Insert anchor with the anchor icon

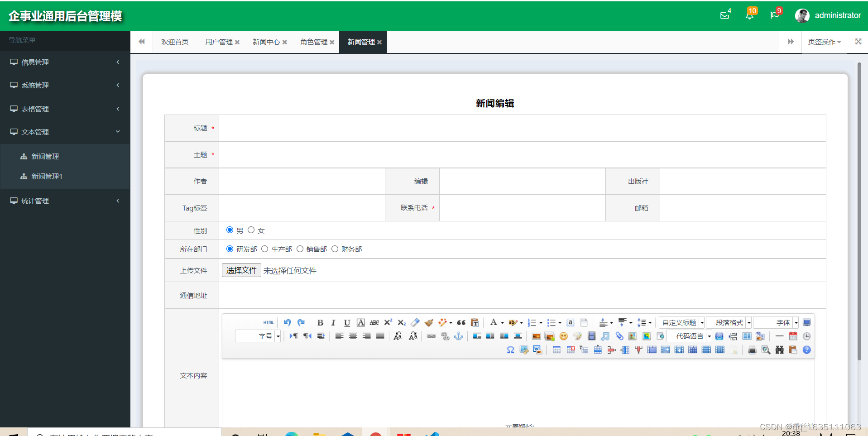459,336
